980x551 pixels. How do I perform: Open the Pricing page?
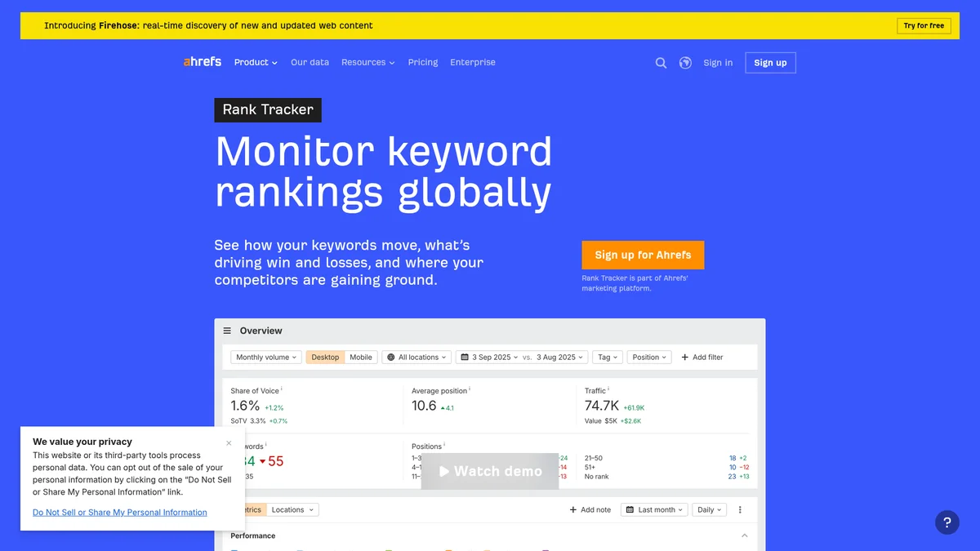[x=423, y=62]
